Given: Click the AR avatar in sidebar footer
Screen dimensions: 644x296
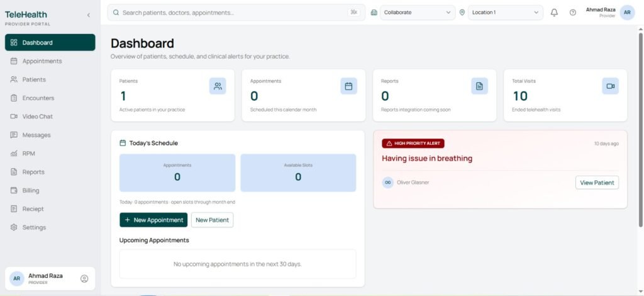Looking at the screenshot, I should coord(17,278).
